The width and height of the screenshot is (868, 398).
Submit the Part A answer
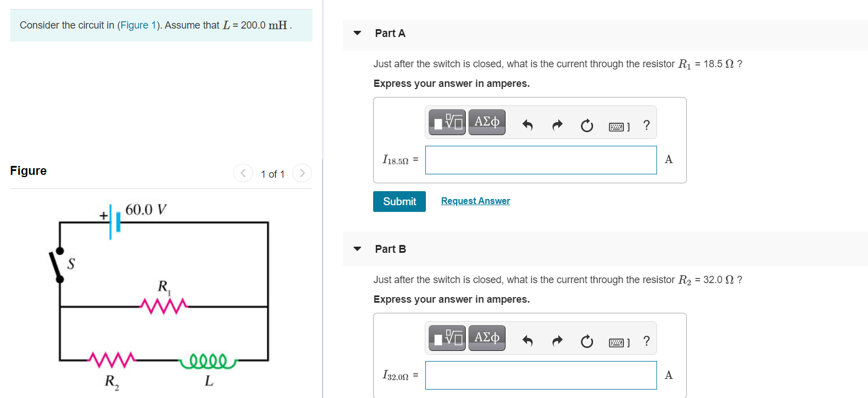pos(399,201)
